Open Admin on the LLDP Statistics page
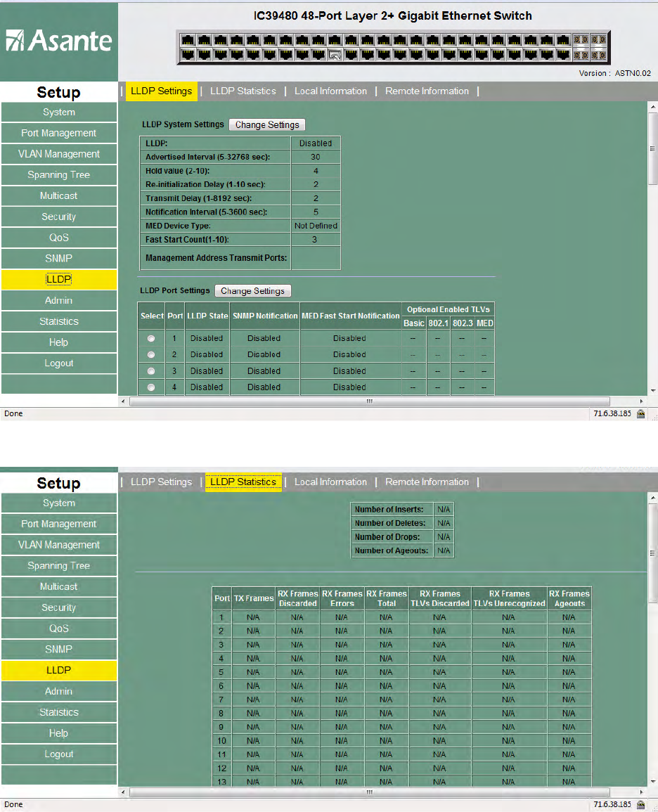Viewport: 658px width, 812px height. [x=59, y=691]
